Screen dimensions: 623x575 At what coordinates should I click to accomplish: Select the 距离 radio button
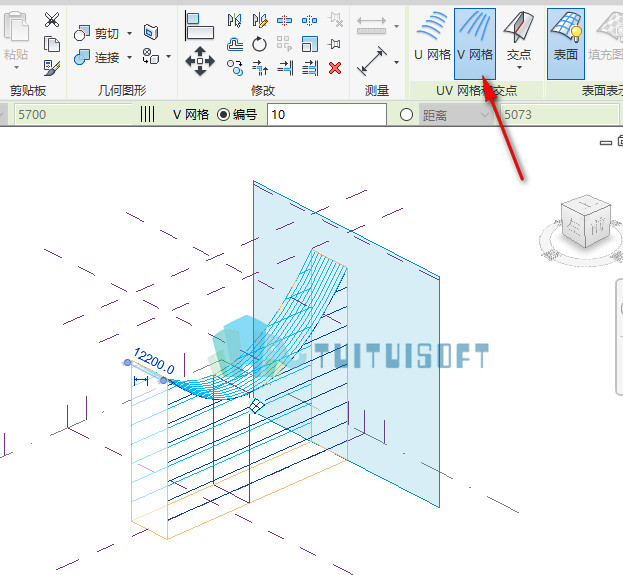pyautogui.click(x=406, y=115)
